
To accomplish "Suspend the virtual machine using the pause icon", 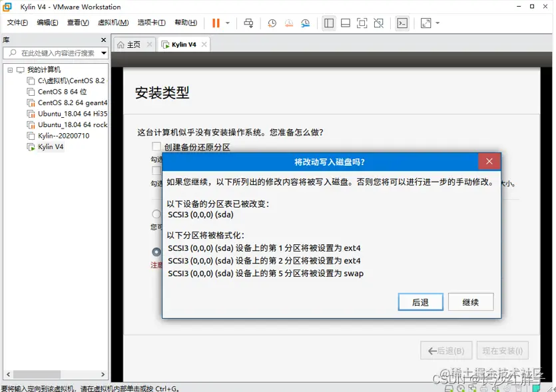I will tap(216, 22).
